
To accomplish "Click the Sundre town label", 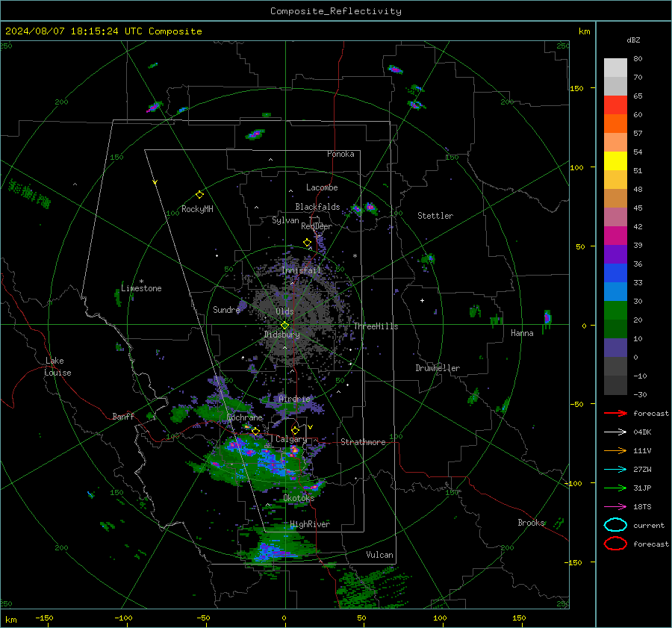I will (x=226, y=309).
